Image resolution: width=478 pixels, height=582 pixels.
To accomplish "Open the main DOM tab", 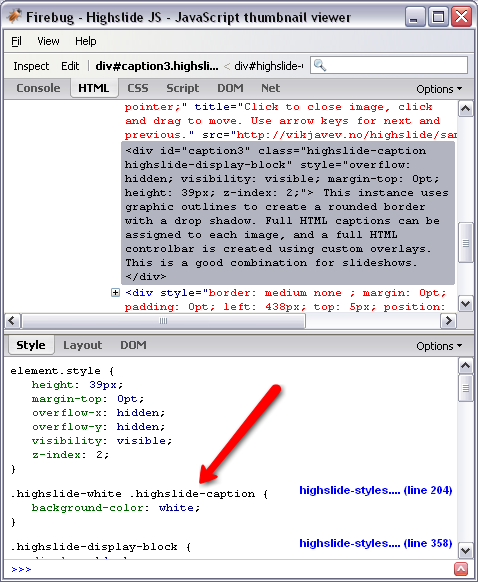I will click(x=230, y=88).
